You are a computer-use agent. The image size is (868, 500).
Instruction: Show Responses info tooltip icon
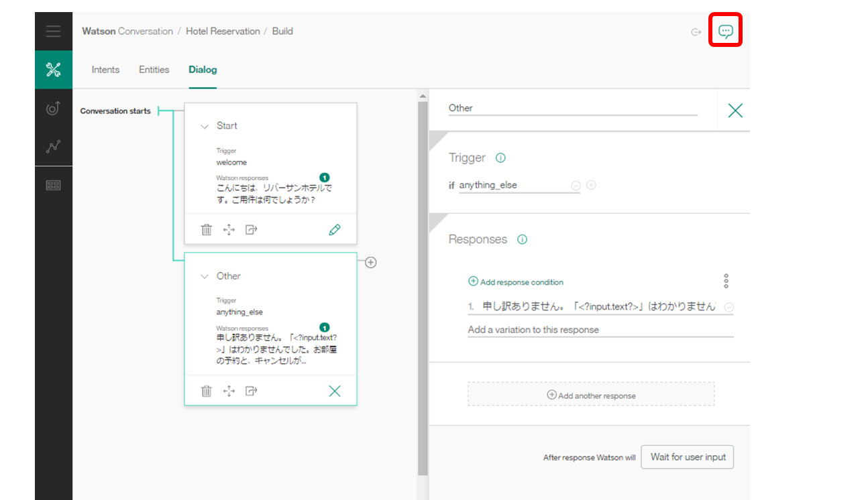523,239
